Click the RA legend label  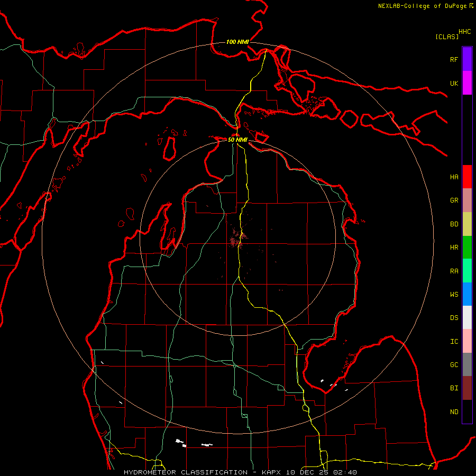(454, 271)
